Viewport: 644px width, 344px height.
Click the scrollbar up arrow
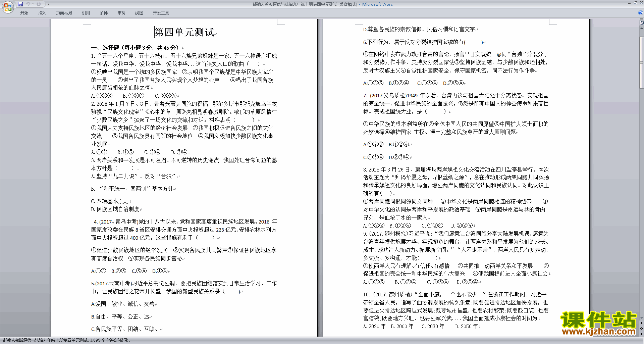coord(642,28)
